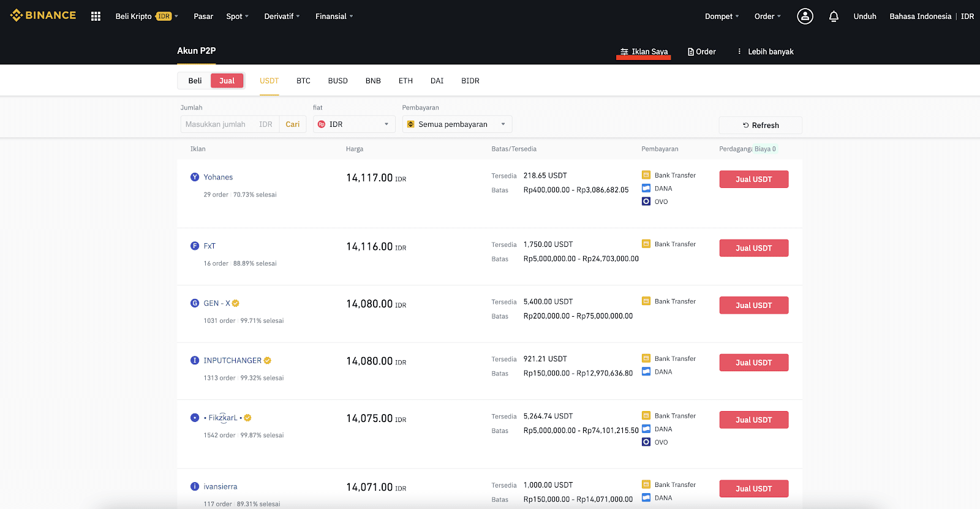Click Yohanes's Bank Transfer payment icon
Screen dimensions: 980x509
tap(646, 175)
